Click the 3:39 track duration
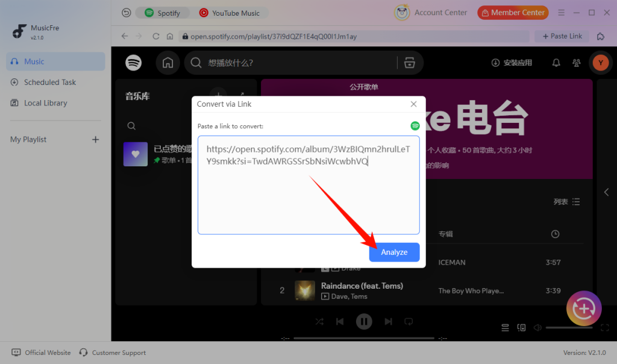The width and height of the screenshot is (617, 364). [x=553, y=291]
